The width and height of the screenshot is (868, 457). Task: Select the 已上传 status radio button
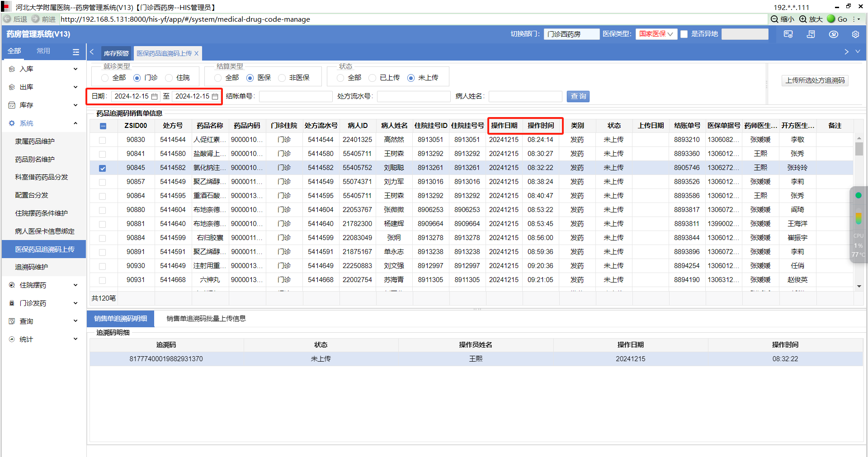tap(373, 78)
